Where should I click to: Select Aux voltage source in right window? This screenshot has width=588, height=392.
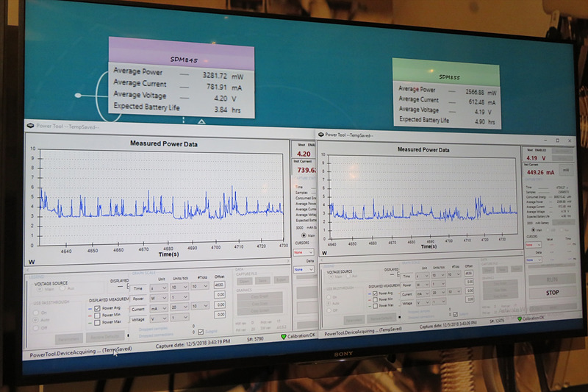pyautogui.click(x=348, y=276)
